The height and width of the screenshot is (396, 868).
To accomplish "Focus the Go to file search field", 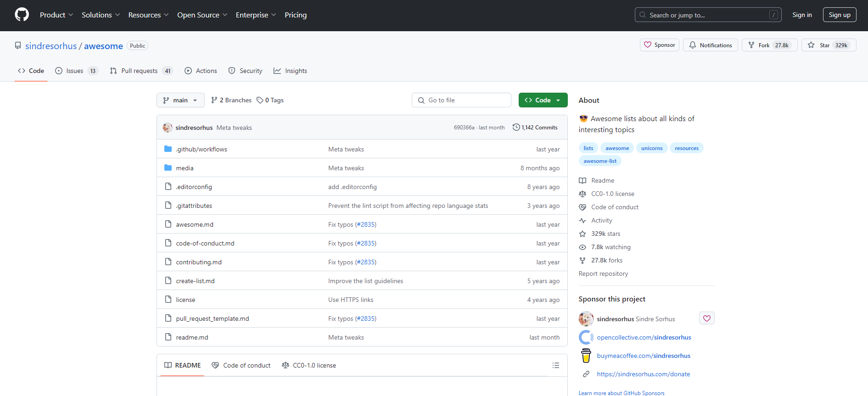I will pyautogui.click(x=461, y=100).
